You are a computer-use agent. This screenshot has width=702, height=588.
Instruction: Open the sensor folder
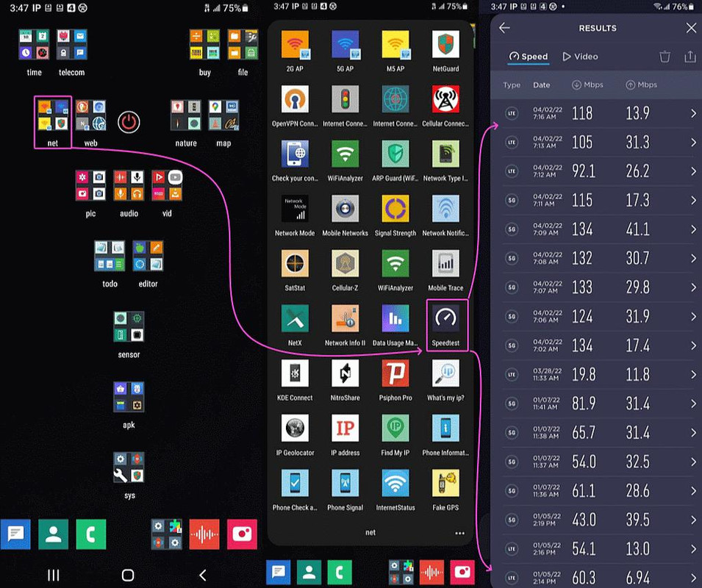[x=129, y=326]
